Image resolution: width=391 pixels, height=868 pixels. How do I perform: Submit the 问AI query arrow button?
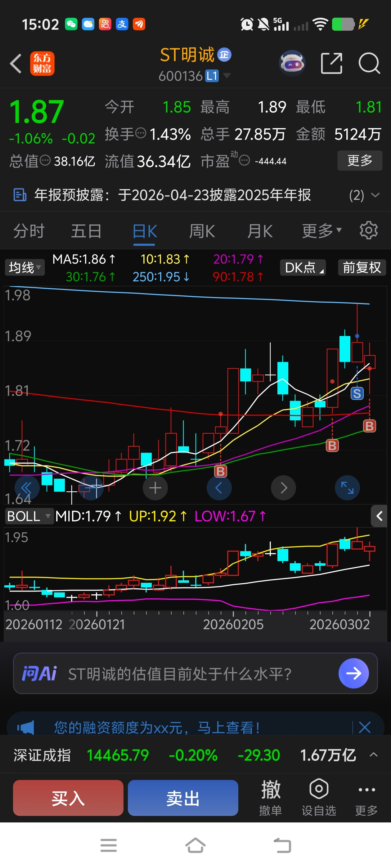(x=353, y=673)
